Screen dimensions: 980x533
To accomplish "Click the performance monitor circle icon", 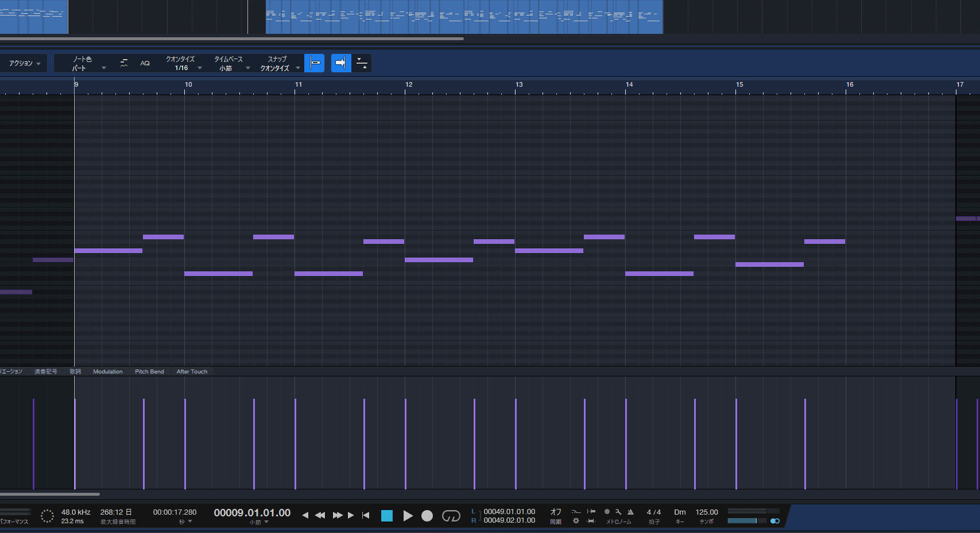I will (47, 516).
